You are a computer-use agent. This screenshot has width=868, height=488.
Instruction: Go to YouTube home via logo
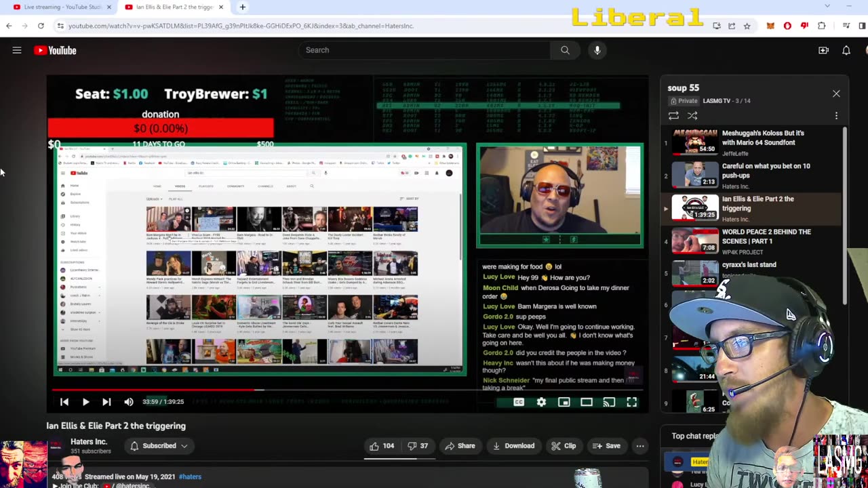click(55, 50)
